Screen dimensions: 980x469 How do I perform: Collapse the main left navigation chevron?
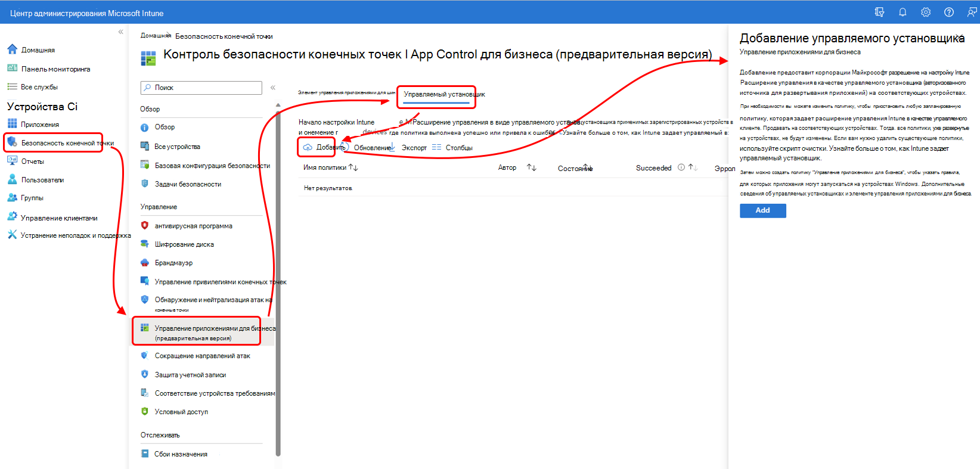coord(120,32)
